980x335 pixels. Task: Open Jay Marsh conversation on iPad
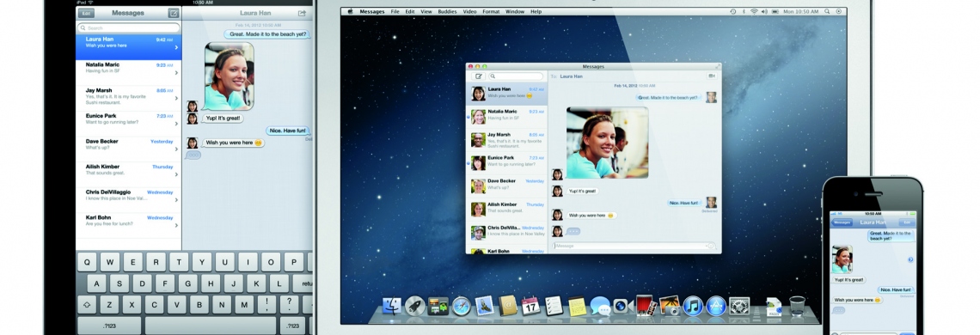pyautogui.click(x=129, y=98)
